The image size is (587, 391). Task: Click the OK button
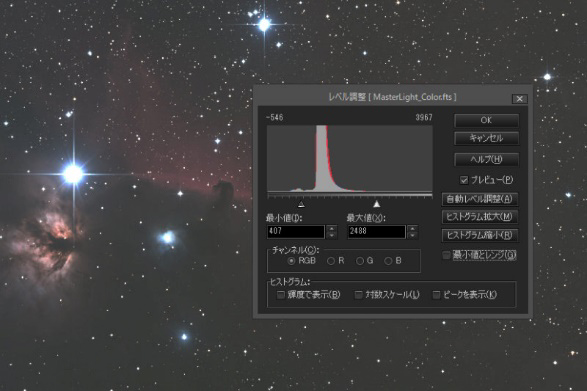tap(486, 120)
